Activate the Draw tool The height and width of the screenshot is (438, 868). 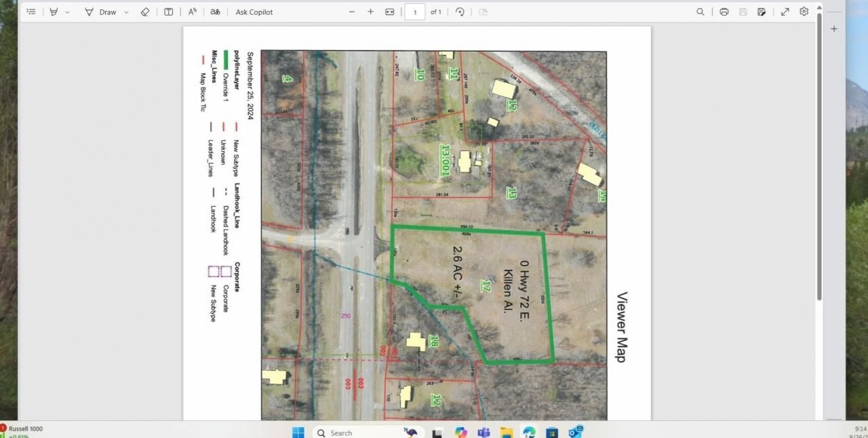pos(101,12)
